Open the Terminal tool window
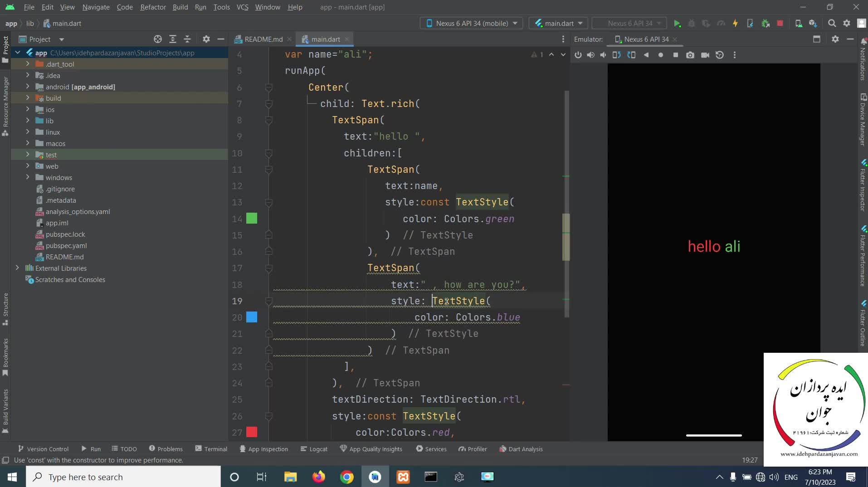 (x=211, y=449)
